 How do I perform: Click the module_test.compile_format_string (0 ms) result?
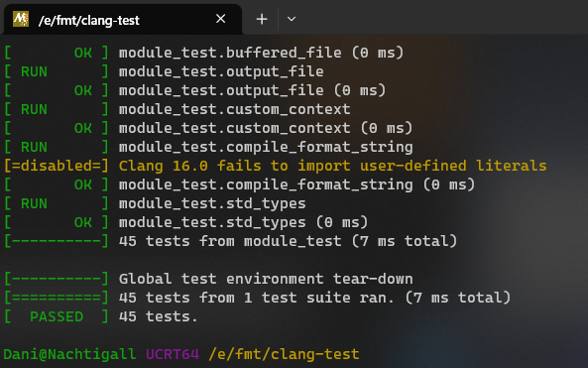tap(296, 184)
